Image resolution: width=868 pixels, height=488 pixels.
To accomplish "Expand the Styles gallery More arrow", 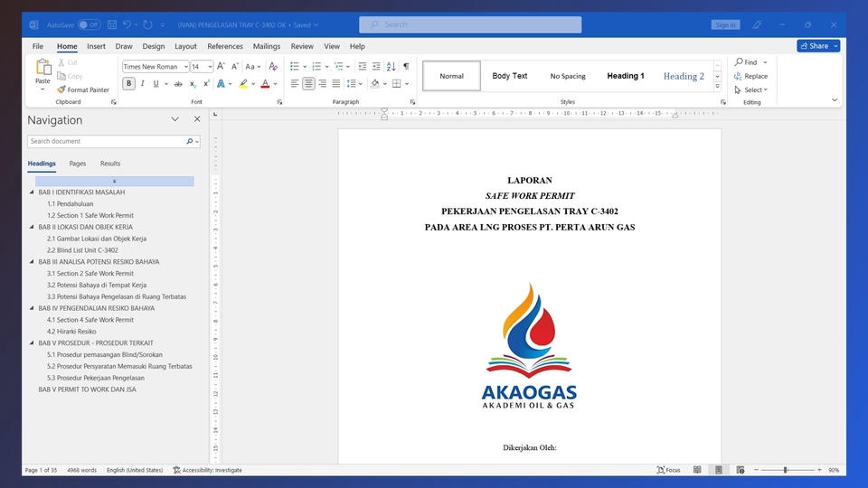I will tap(717, 87).
